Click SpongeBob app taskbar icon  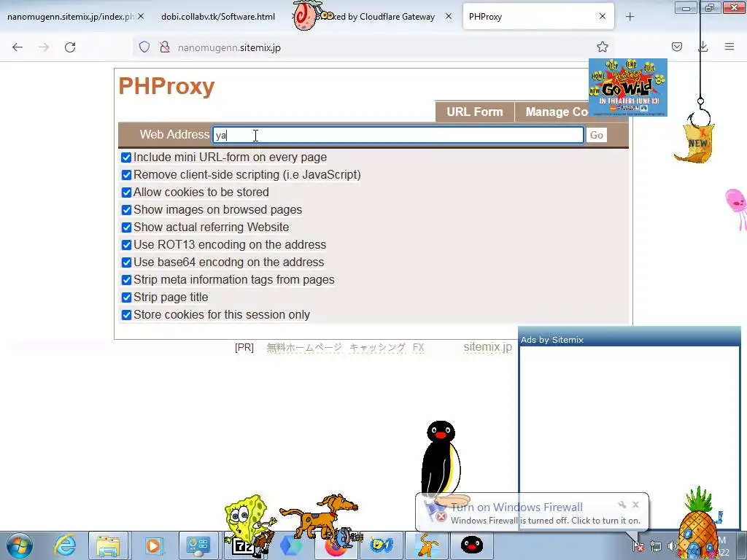pyautogui.click(x=382, y=545)
